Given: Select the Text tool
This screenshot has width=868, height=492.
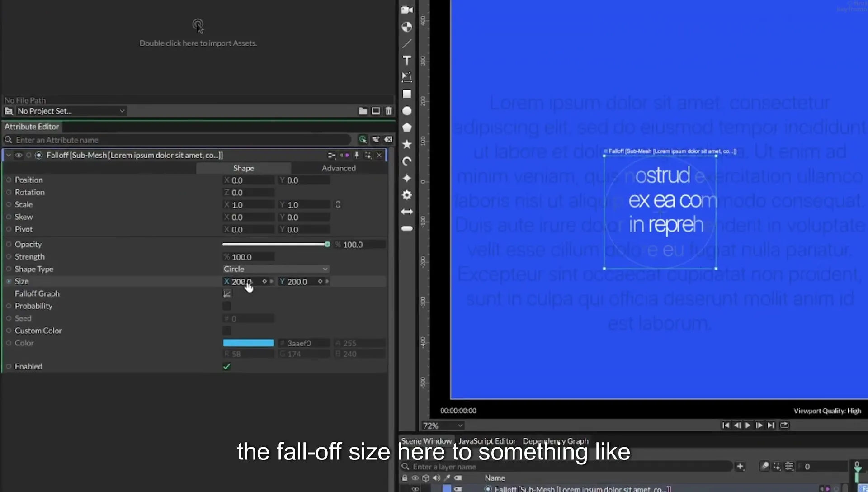Looking at the screenshot, I should pyautogui.click(x=407, y=60).
